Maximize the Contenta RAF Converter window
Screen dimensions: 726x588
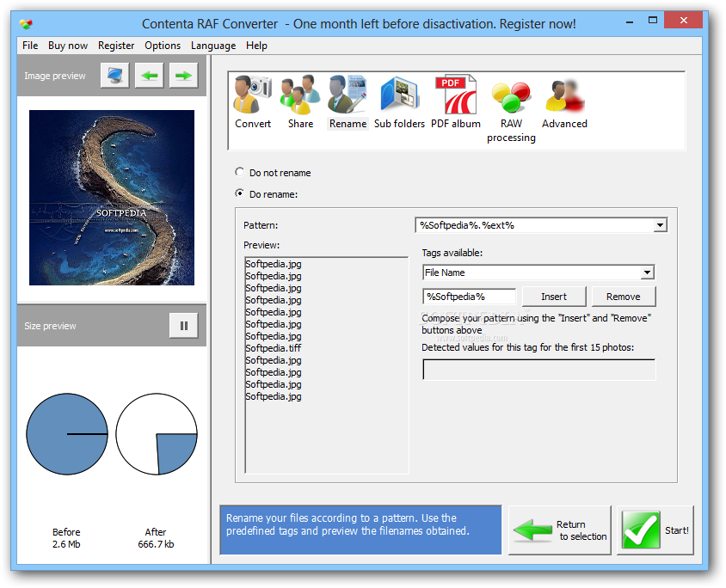[653, 21]
